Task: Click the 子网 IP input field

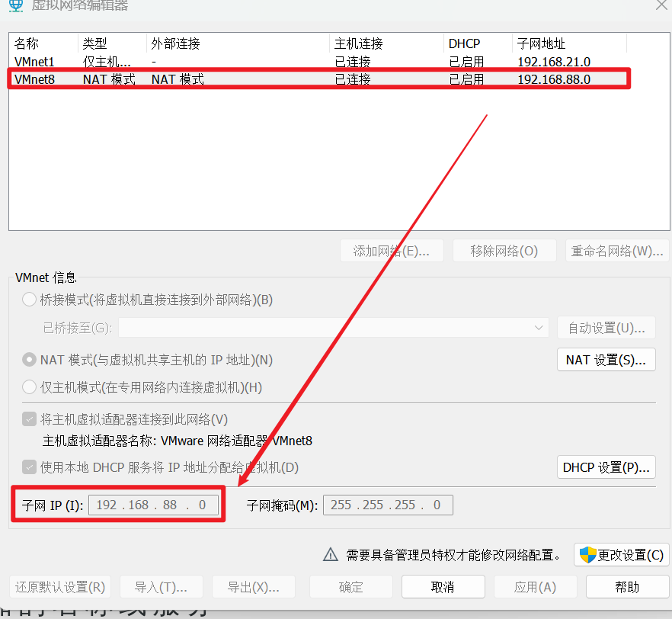Action: tap(153, 505)
